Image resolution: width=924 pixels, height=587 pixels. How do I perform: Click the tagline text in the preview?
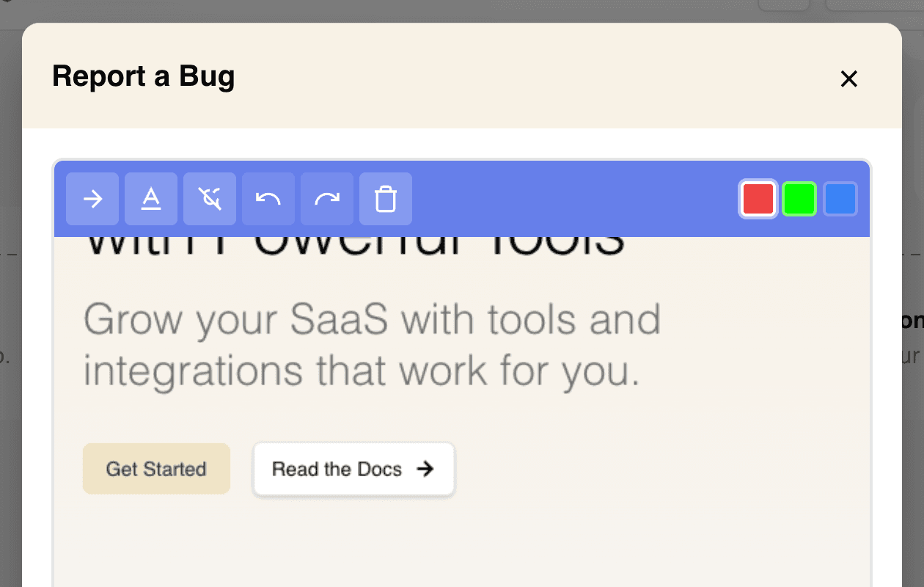click(x=372, y=345)
